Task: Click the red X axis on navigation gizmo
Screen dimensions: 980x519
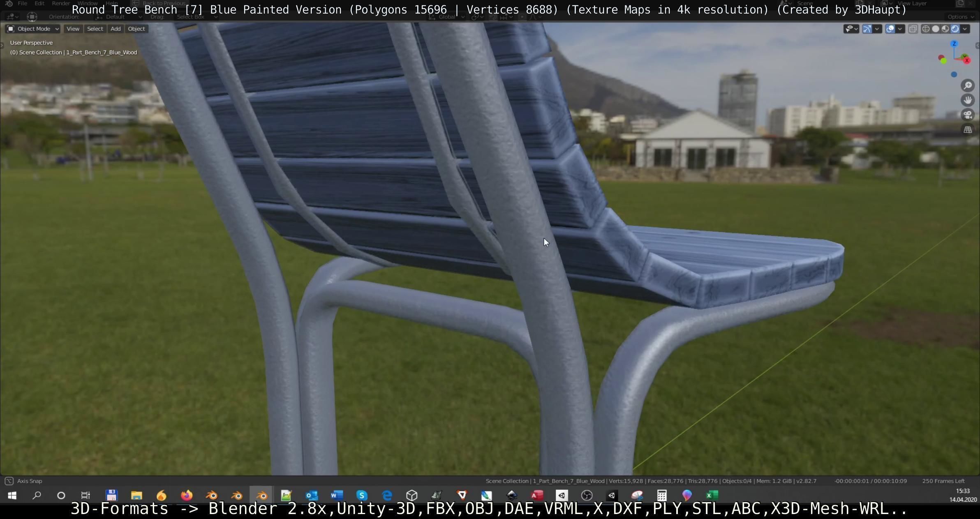Action: point(967,60)
